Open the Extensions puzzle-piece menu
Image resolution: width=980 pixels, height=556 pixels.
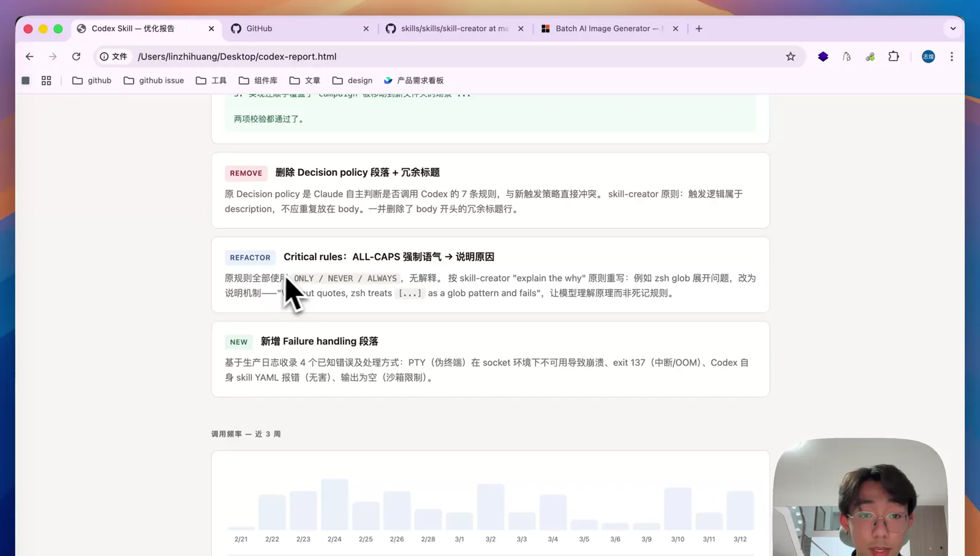(x=894, y=56)
